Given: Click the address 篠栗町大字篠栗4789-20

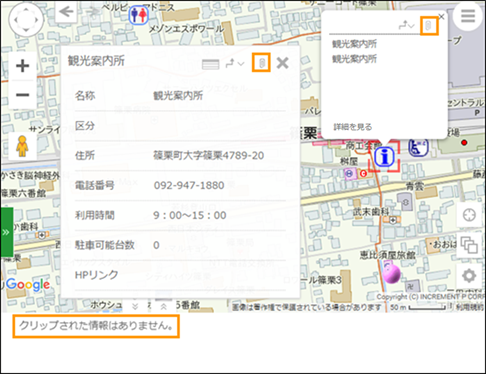Looking at the screenshot, I should coord(209,155).
